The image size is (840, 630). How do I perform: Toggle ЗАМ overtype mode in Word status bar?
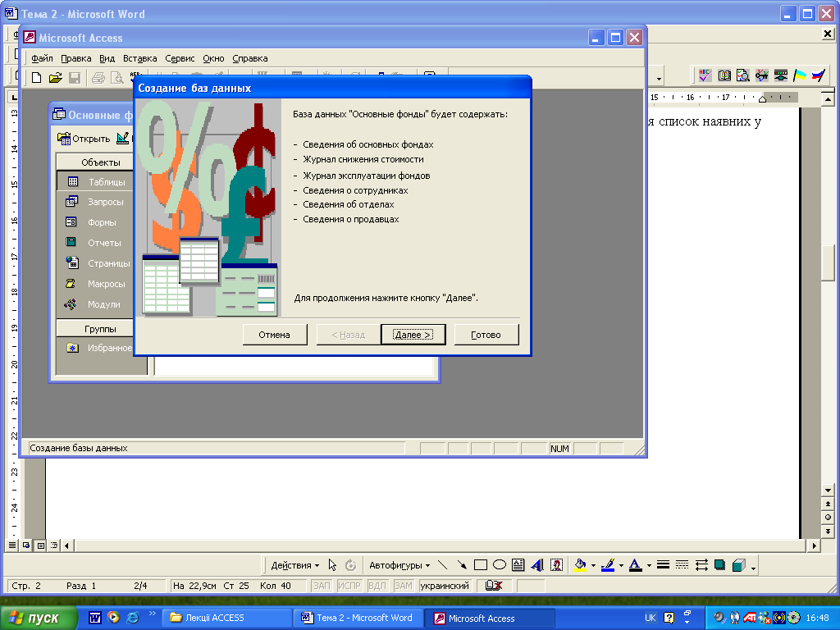pos(404,586)
